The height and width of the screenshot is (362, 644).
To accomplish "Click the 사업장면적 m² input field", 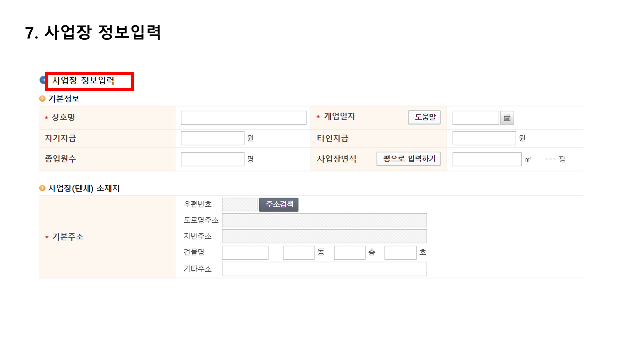I will (x=486, y=159).
